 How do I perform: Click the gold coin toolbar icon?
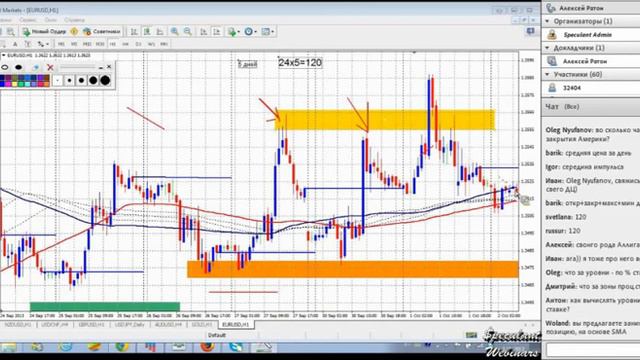(x=74, y=31)
